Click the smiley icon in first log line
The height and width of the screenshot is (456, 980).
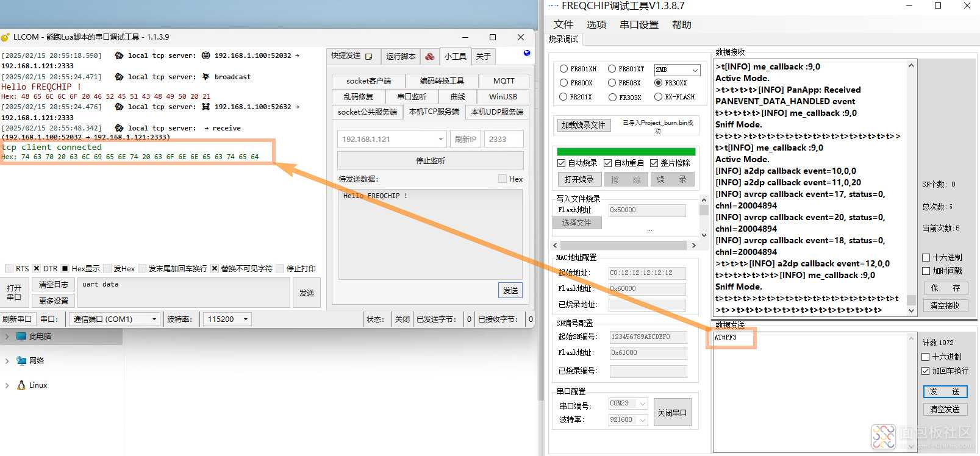click(206, 55)
